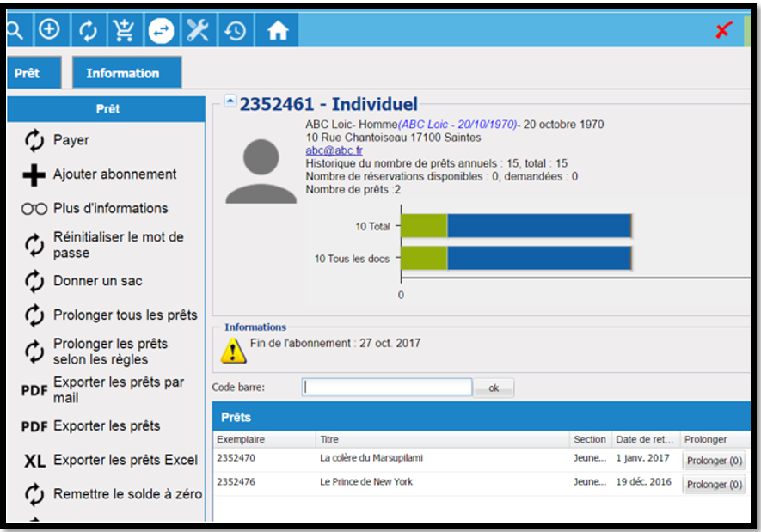Click into the Code barre input field

pyautogui.click(x=387, y=388)
